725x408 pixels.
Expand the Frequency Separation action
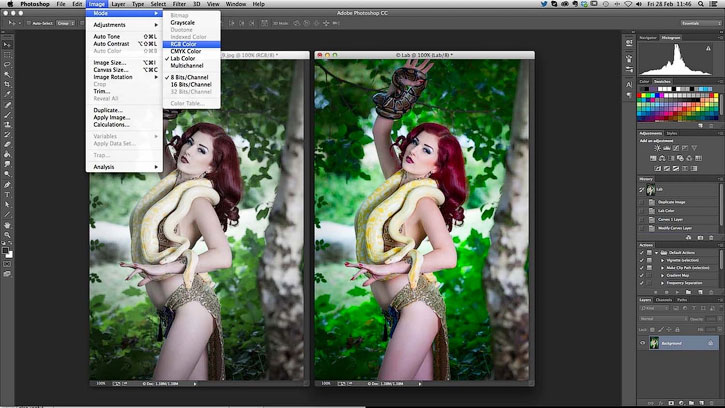(662, 283)
